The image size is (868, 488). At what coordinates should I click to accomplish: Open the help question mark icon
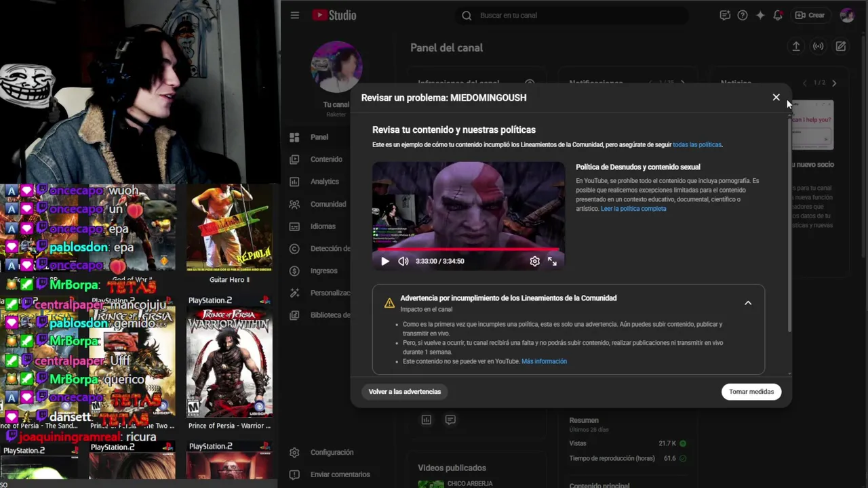[743, 15]
